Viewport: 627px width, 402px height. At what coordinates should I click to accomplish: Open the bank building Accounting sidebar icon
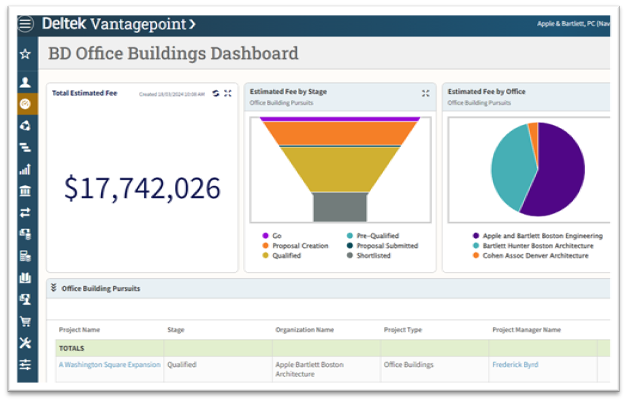(x=25, y=191)
